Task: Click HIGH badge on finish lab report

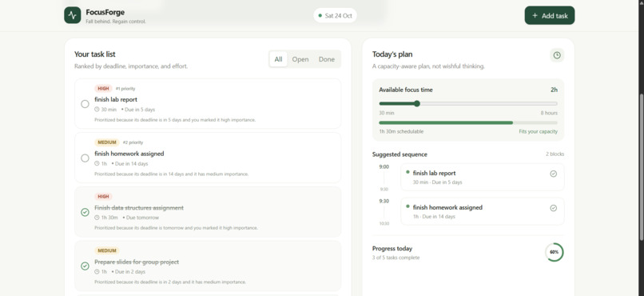Action: [x=103, y=88]
